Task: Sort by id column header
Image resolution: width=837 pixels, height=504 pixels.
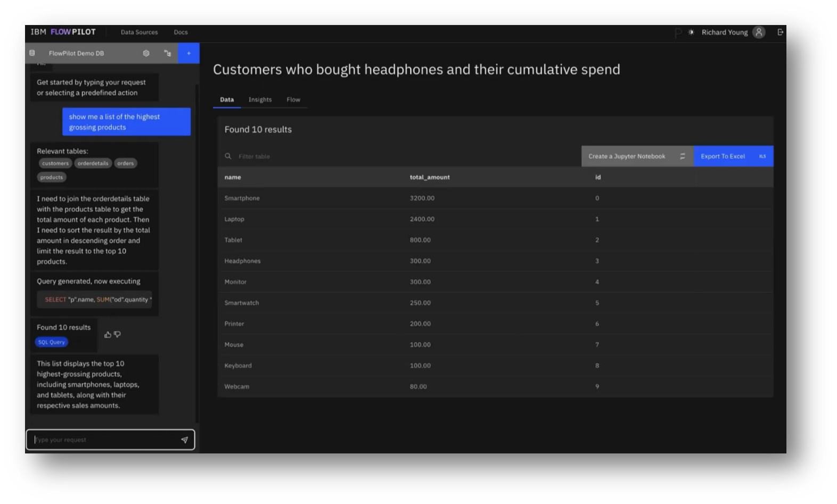Action: coord(598,177)
